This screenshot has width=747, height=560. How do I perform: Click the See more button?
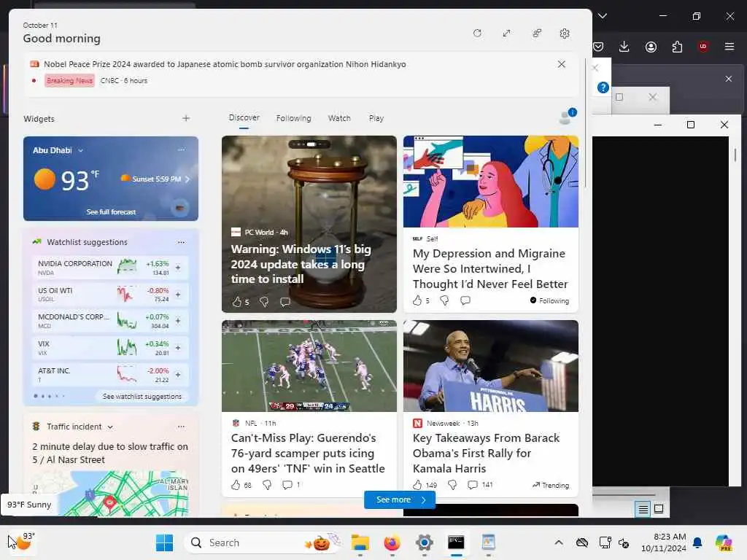[x=400, y=499]
